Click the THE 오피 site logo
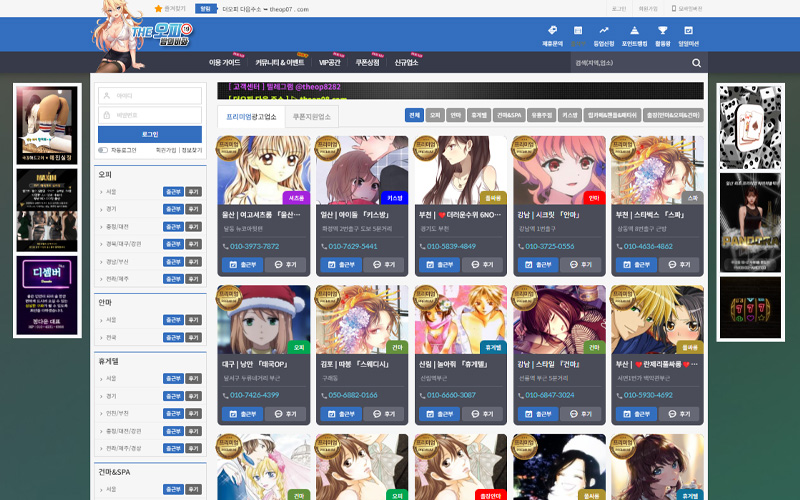 [x=161, y=35]
